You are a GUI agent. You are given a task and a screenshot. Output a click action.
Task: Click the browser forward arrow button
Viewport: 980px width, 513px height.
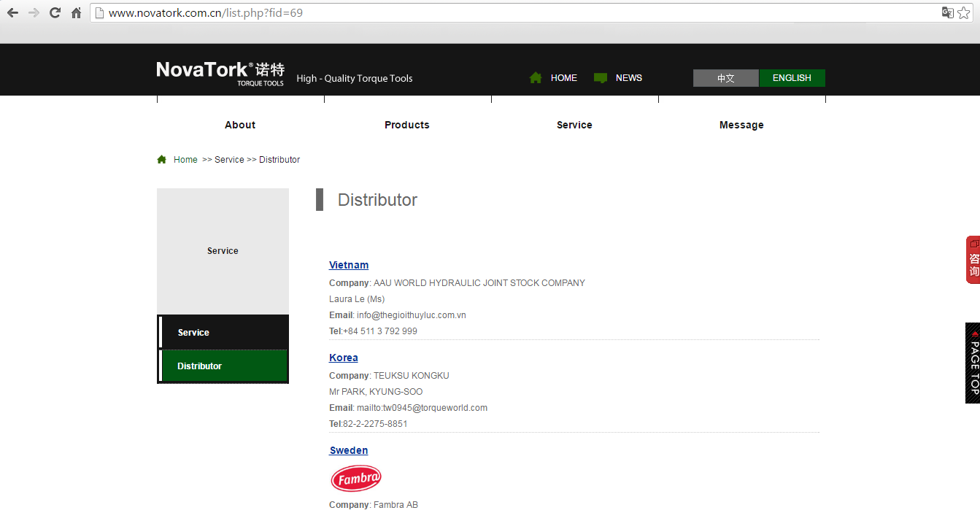tap(34, 12)
